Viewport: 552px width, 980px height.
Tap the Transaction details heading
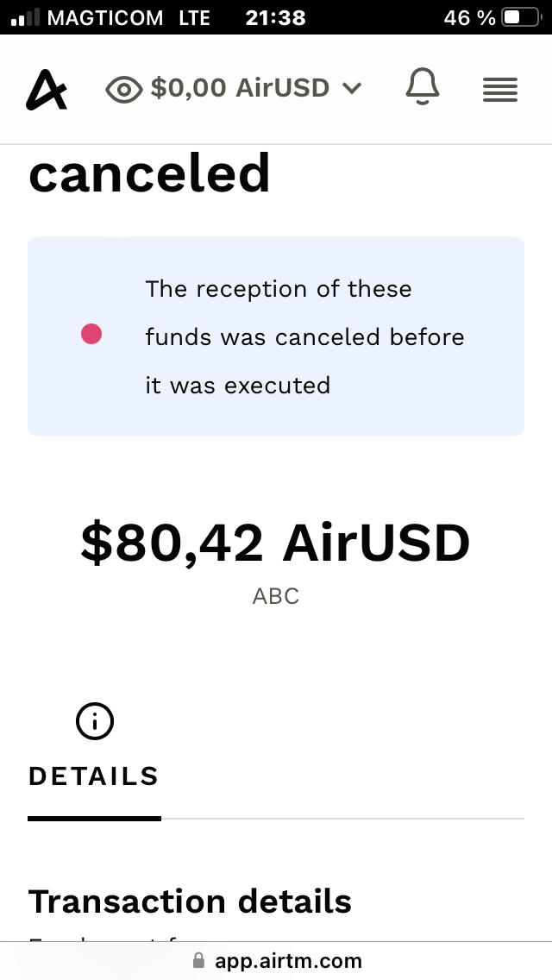[191, 901]
